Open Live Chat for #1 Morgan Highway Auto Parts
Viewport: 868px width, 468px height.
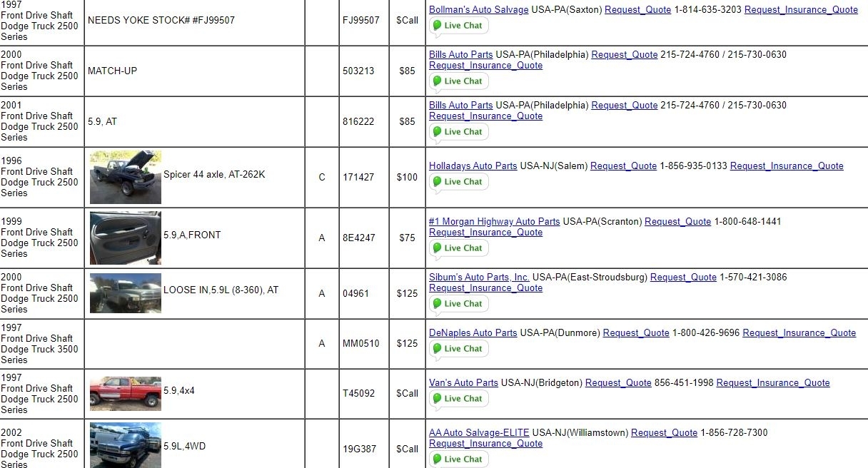459,248
